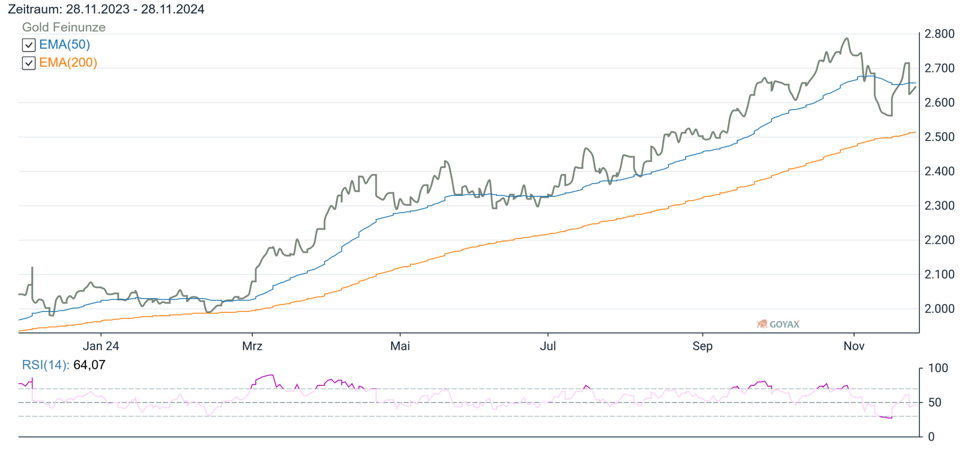Click the 2.800 price axis label

click(x=939, y=34)
